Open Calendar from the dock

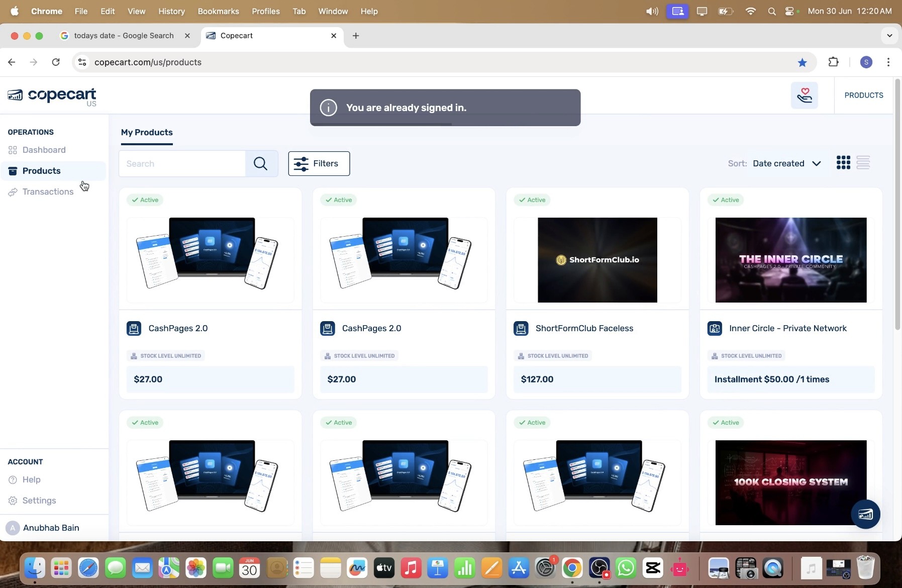point(249,568)
